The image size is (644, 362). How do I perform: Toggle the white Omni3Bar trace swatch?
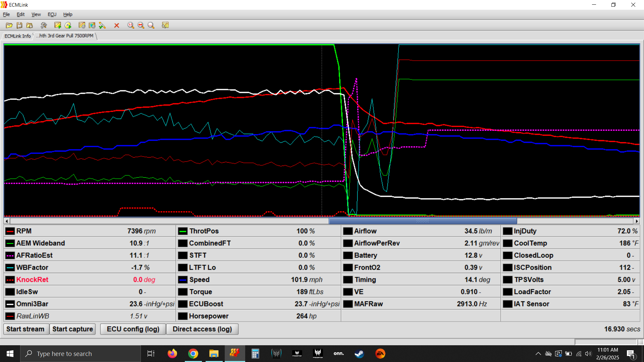point(10,304)
